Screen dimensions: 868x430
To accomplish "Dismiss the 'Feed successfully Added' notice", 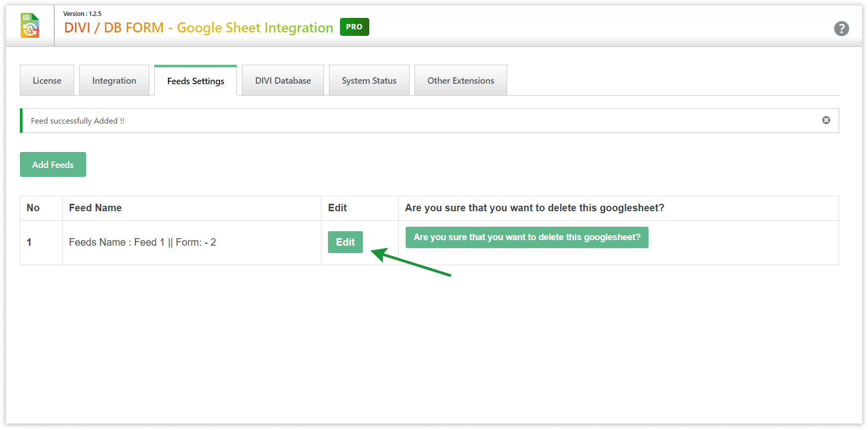I will 826,120.
